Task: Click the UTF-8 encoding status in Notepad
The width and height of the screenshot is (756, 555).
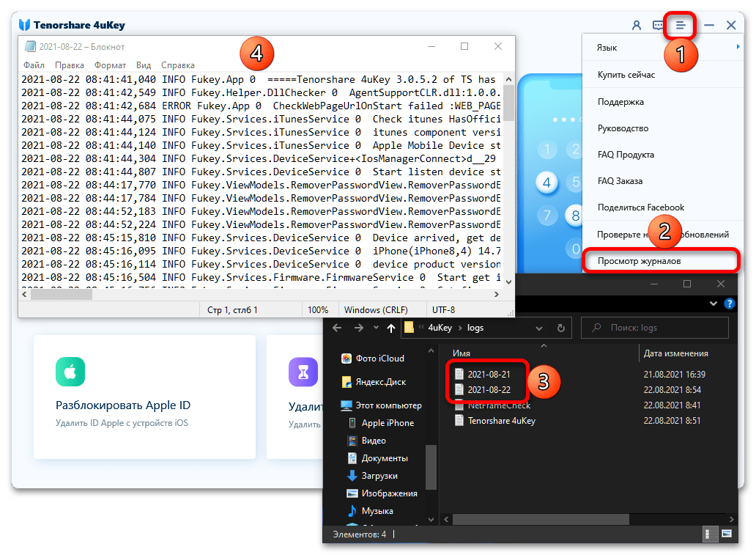Action: click(x=443, y=309)
